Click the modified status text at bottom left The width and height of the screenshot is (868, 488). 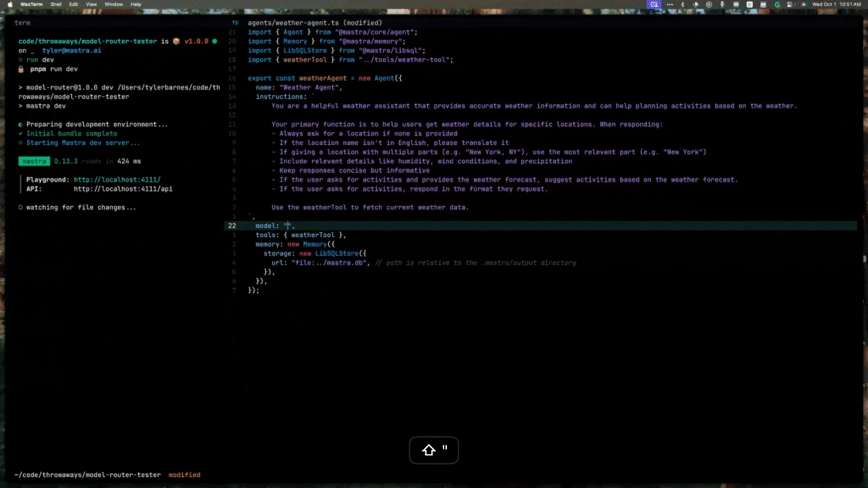pyautogui.click(x=184, y=474)
